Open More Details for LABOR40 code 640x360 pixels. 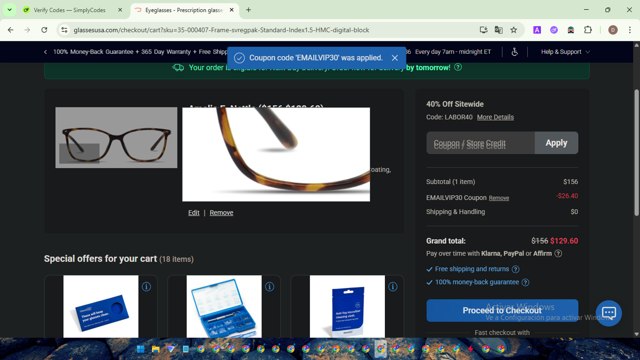pos(495,117)
